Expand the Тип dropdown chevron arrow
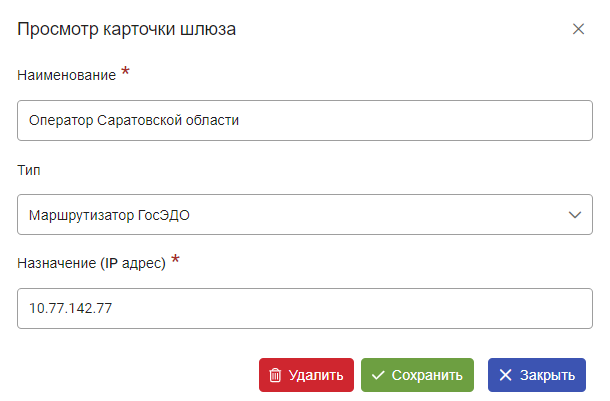 tap(575, 215)
